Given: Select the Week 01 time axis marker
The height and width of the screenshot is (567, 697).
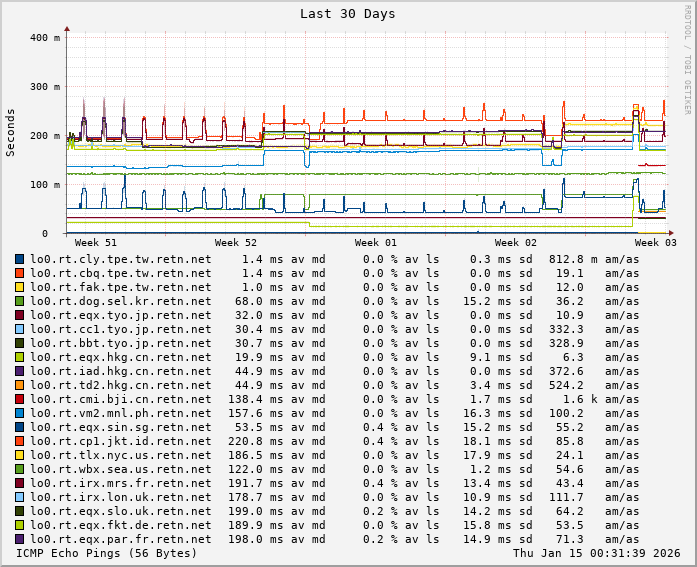Looking at the screenshot, I should [376, 243].
